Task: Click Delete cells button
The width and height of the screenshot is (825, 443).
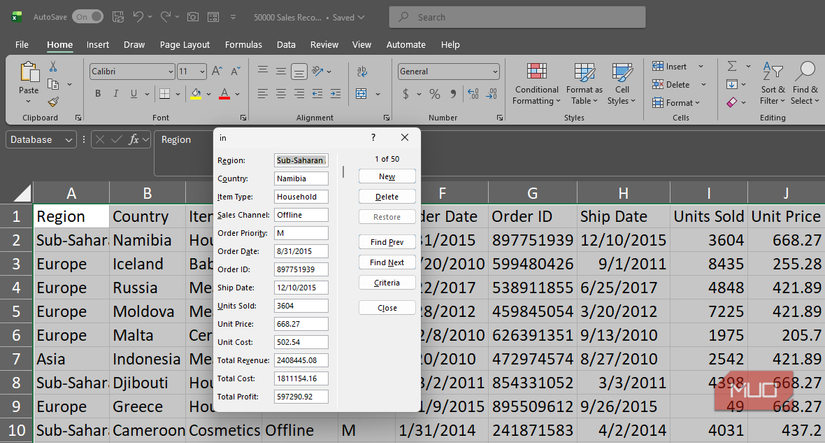Action: [x=671, y=84]
